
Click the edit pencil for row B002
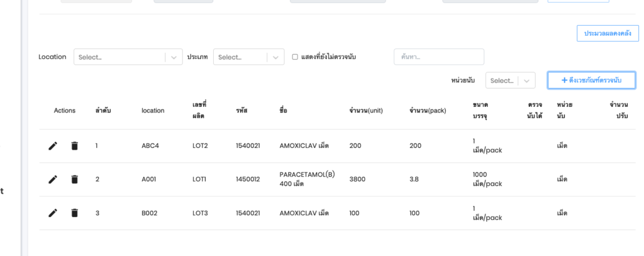53,213
